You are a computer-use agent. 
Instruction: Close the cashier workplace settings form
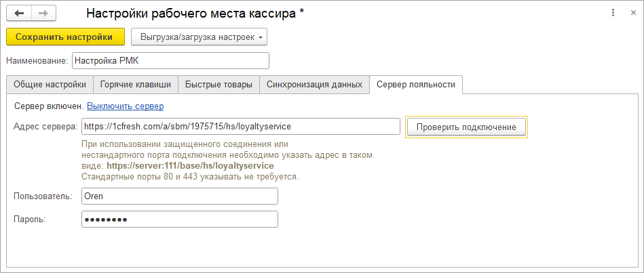pyautogui.click(x=632, y=13)
